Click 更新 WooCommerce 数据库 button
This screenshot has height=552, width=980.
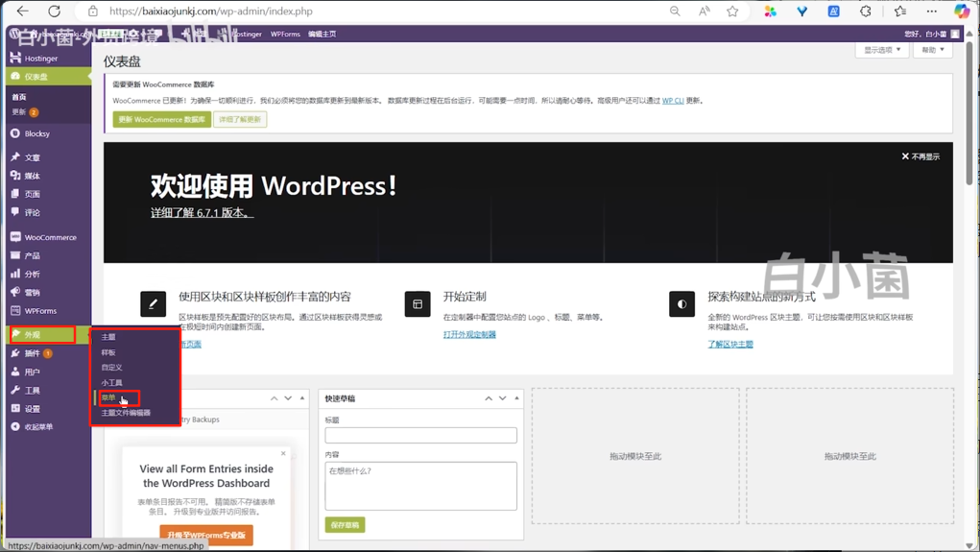coord(162,119)
